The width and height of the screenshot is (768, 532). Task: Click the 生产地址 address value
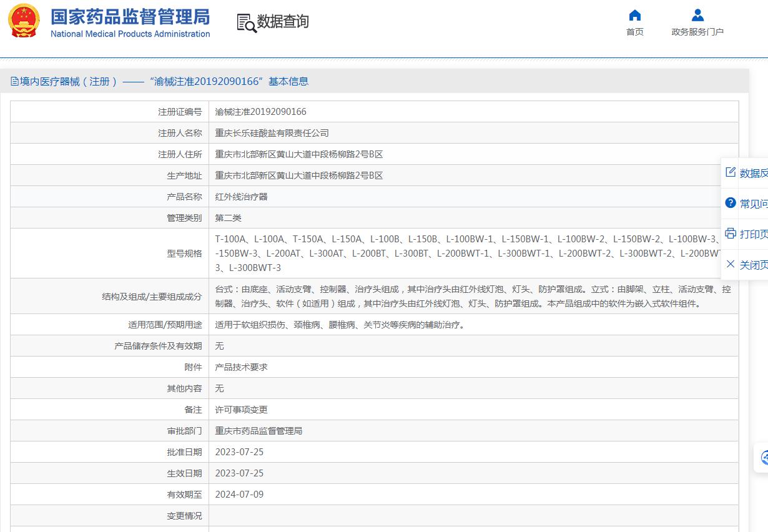298,175
